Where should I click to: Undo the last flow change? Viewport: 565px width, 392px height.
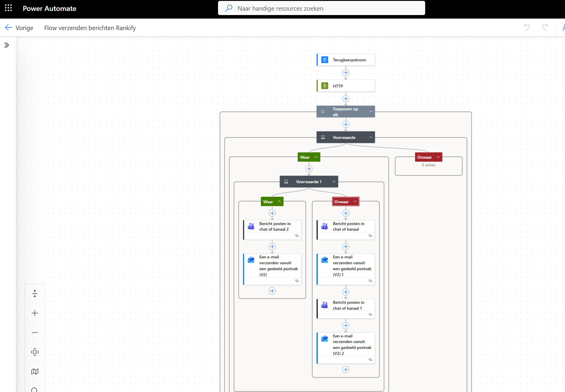[x=527, y=27]
